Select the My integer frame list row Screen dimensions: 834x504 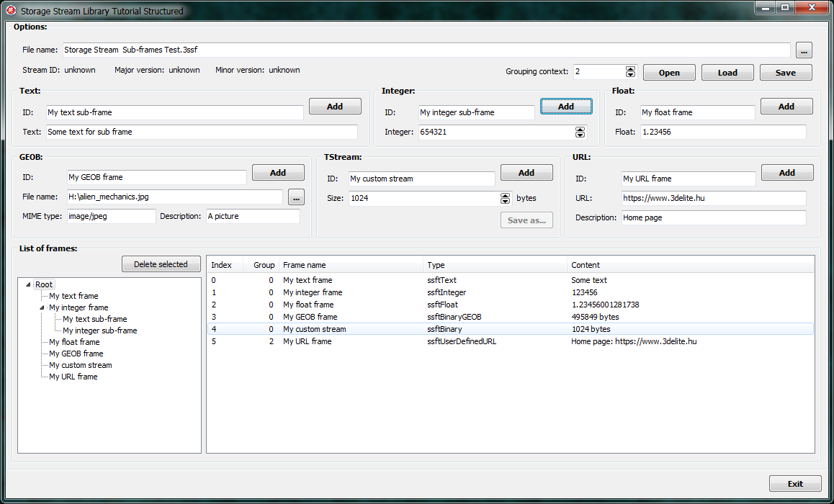click(x=511, y=292)
